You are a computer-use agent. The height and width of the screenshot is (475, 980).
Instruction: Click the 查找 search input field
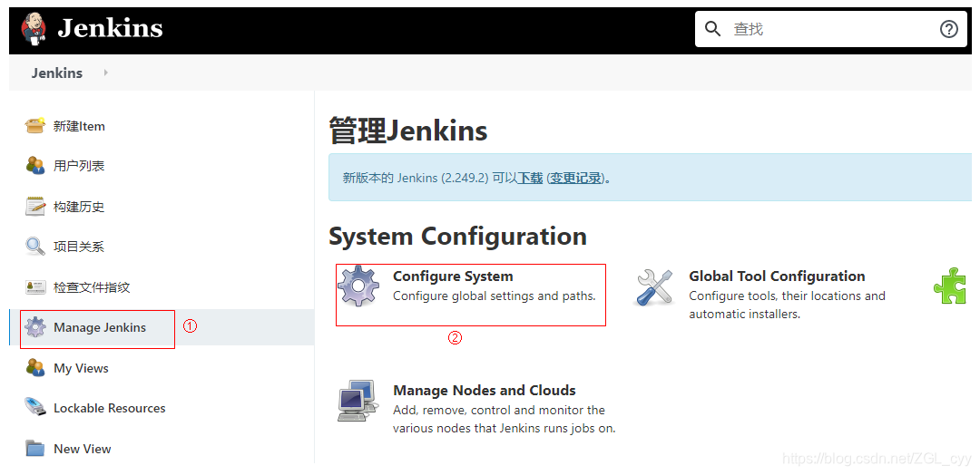[831, 29]
